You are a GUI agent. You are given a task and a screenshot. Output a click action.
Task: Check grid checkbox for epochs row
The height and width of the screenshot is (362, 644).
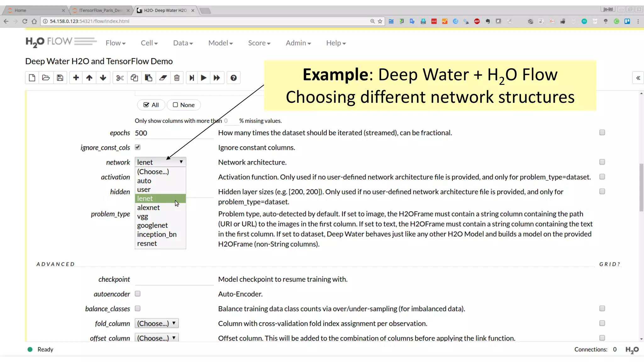pyautogui.click(x=602, y=132)
